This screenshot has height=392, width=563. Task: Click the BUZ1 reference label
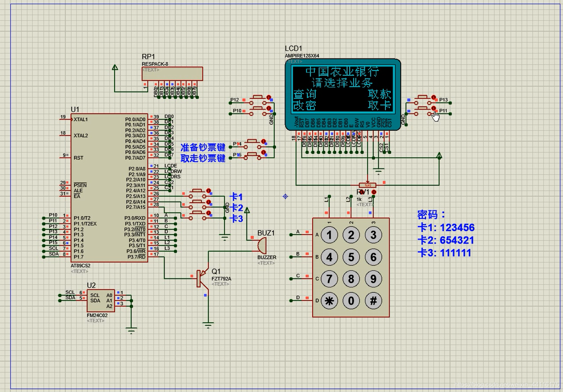266,233
